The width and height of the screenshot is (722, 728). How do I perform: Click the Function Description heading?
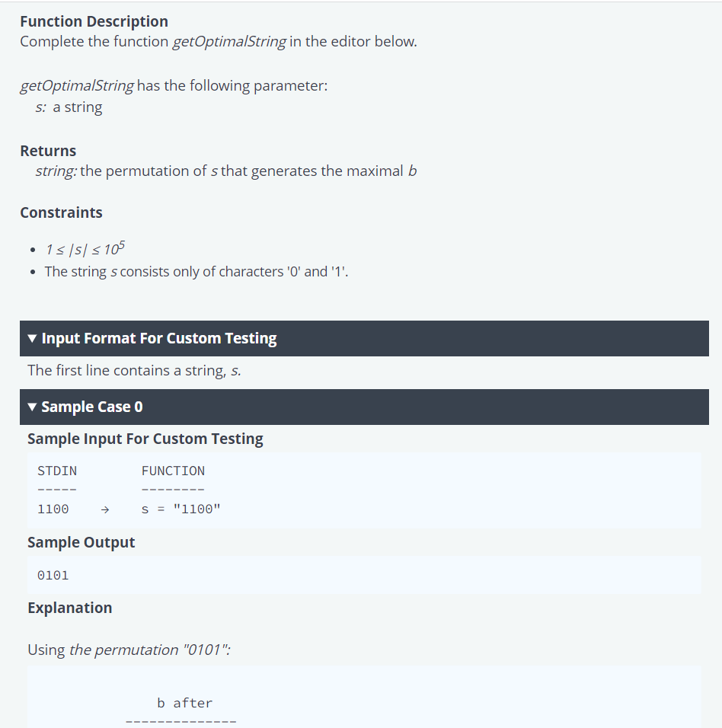(94, 21)
